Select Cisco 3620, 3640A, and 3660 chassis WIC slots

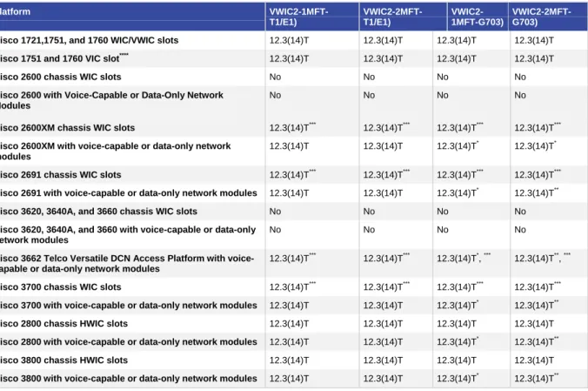pos(98,211)
